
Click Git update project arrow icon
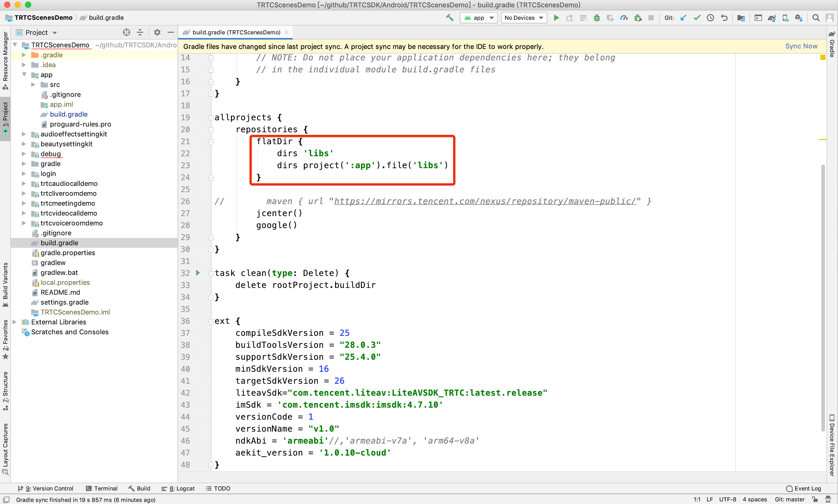(x=683, y=18)
